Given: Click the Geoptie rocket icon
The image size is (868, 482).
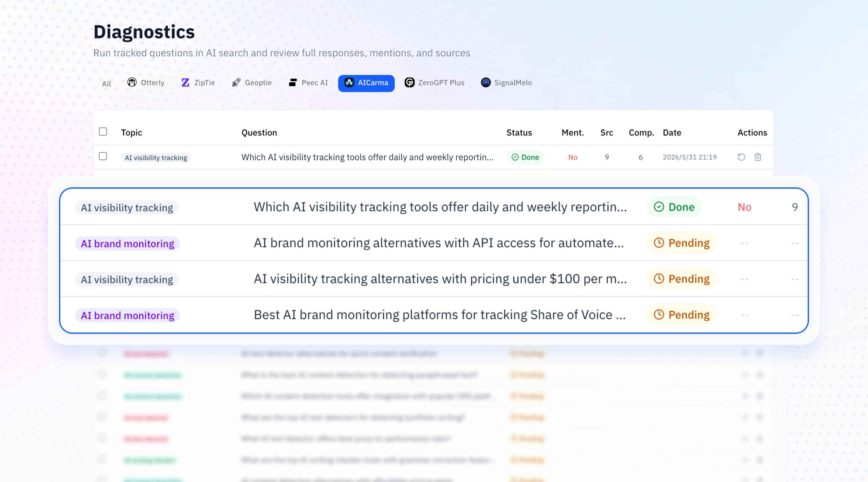Looking at the screenshot, I should pos(236,83).
